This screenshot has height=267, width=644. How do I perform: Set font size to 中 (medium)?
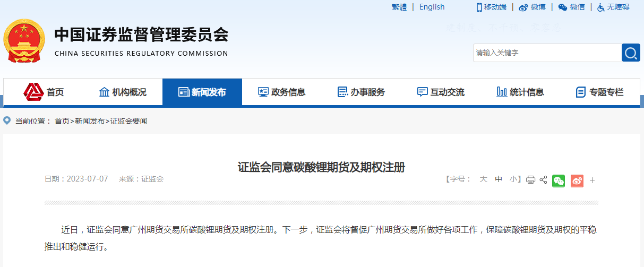pyautogui.click(x=499, y=179)
